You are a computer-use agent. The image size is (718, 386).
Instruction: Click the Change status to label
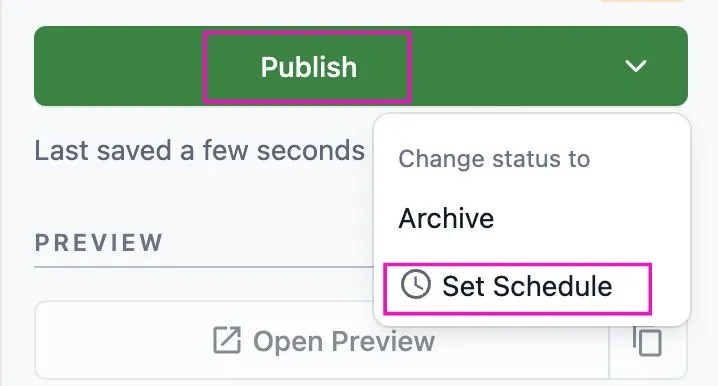494,159
